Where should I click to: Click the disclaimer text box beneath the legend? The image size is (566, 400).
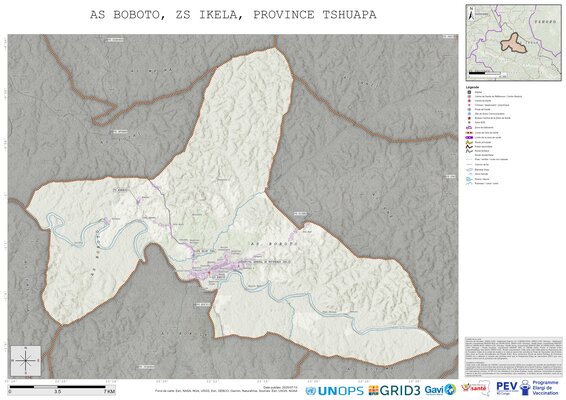point(514,357)
